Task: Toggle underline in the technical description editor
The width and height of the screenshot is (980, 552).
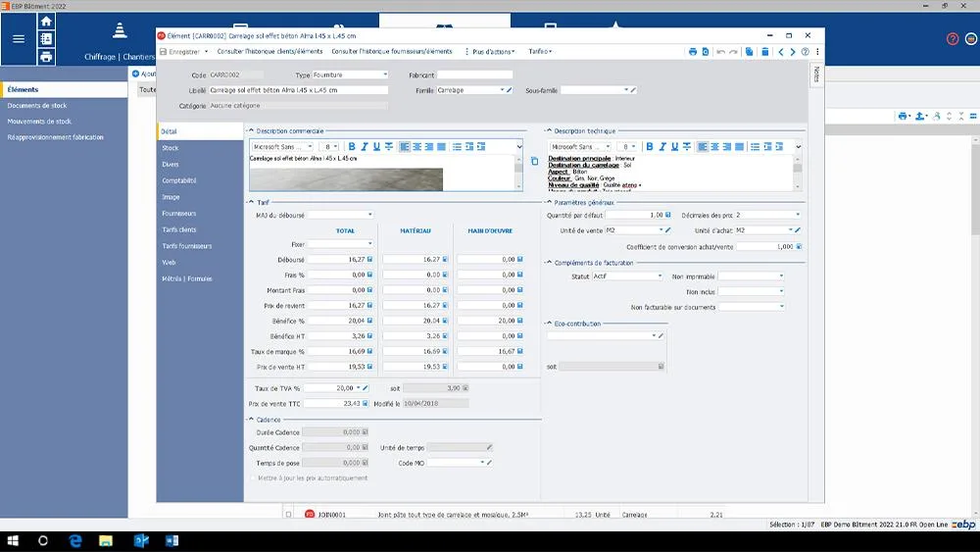Action: click(674, 147)
